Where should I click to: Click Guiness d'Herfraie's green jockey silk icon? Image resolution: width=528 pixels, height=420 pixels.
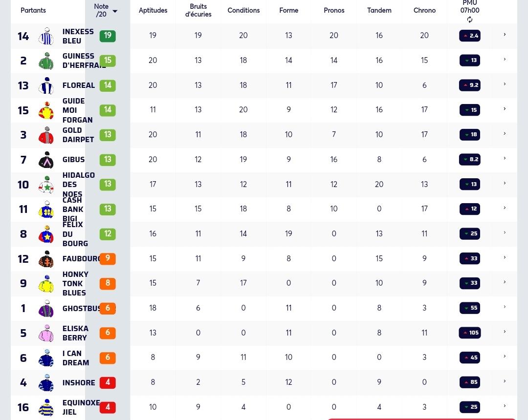(46, 61)
